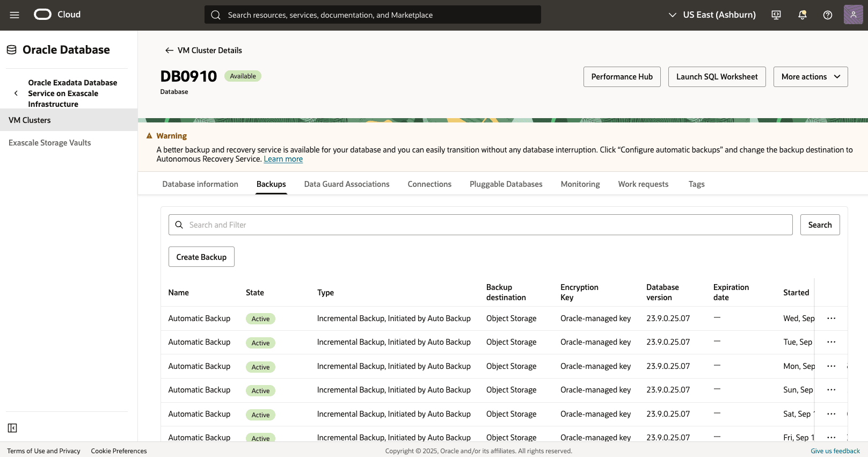Open actions menu for Wed, Sep backup row
Screen dimensions: 868x457
click(831, 318)
